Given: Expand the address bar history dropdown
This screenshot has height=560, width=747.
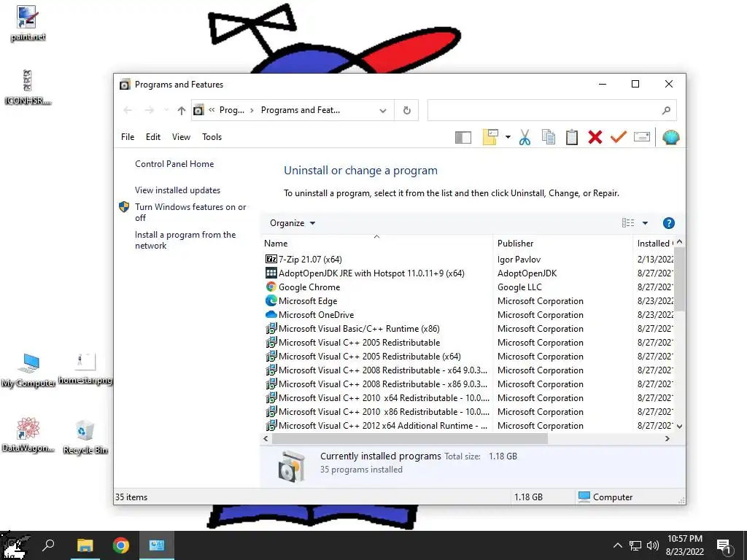Looking at the screenshot, I should coord(382,111).
